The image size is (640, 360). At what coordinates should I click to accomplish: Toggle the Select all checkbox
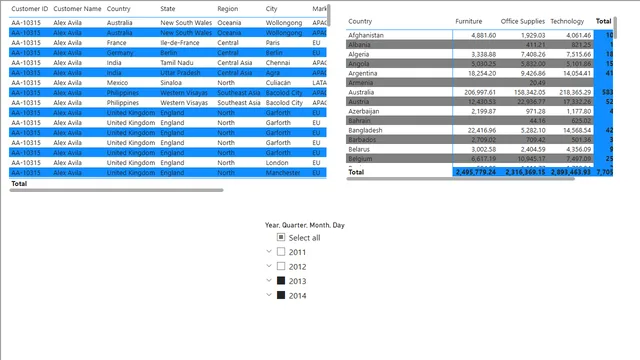[281, 237]
